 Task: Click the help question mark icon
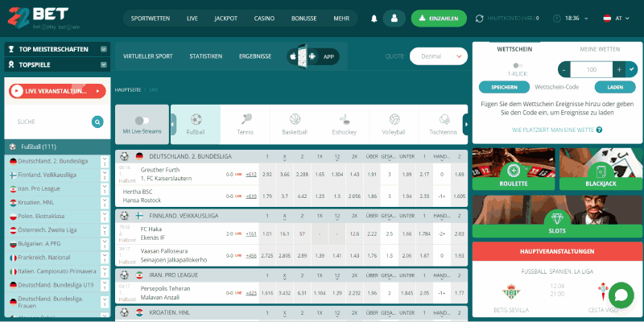pos(599,130)
